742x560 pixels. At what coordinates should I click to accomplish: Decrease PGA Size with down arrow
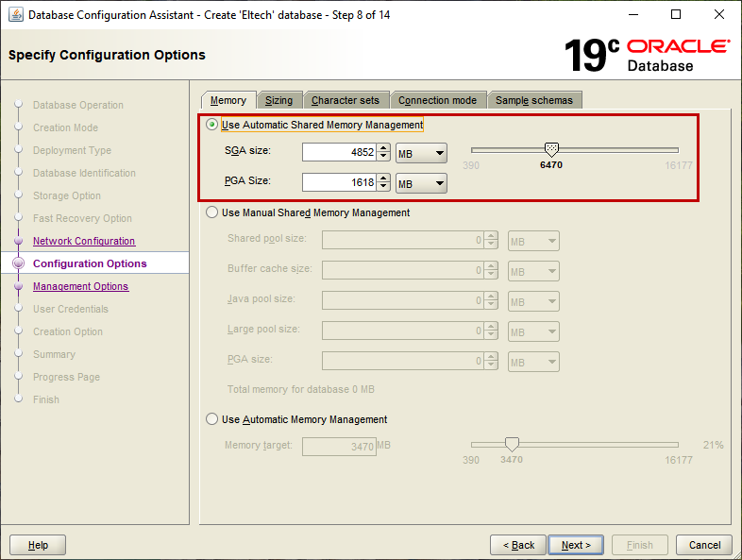click(383, 187)
